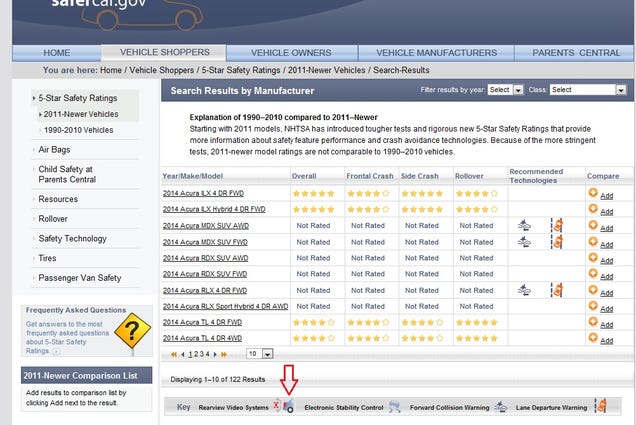This screenshot has height=425, width=636.
Task: Add 2014 Acura TL 4 DR FWD to compare
Action: [x=601, y=323]
